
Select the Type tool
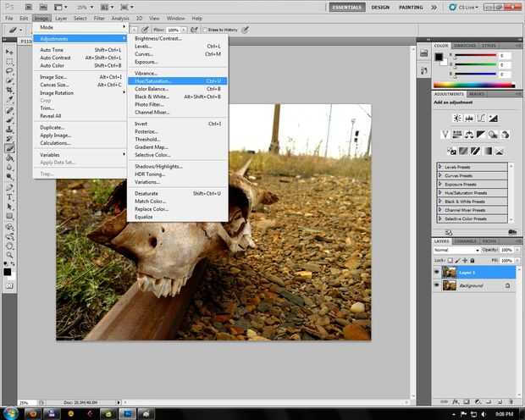coord(9,197)
